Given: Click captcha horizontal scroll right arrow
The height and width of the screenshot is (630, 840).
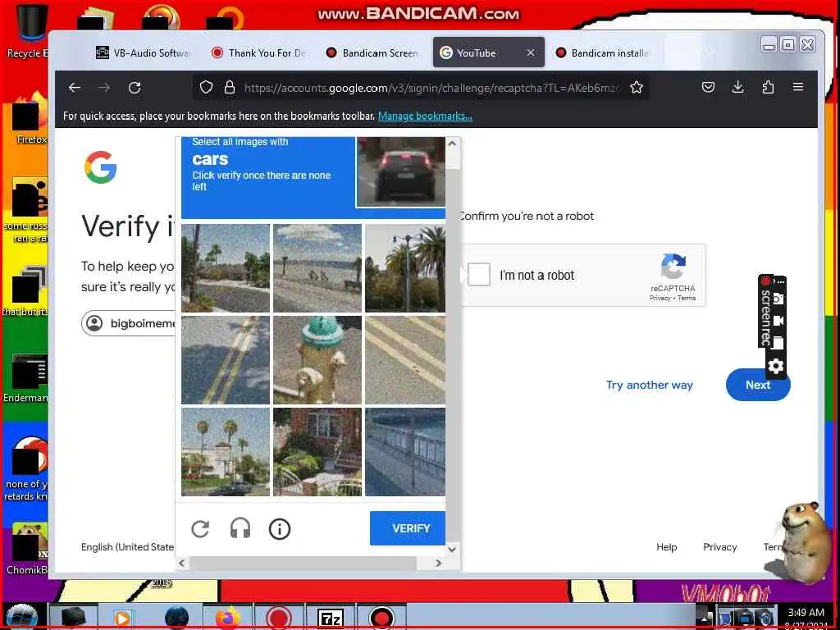Looking at the screenshot, I should [x=438, y=563].
